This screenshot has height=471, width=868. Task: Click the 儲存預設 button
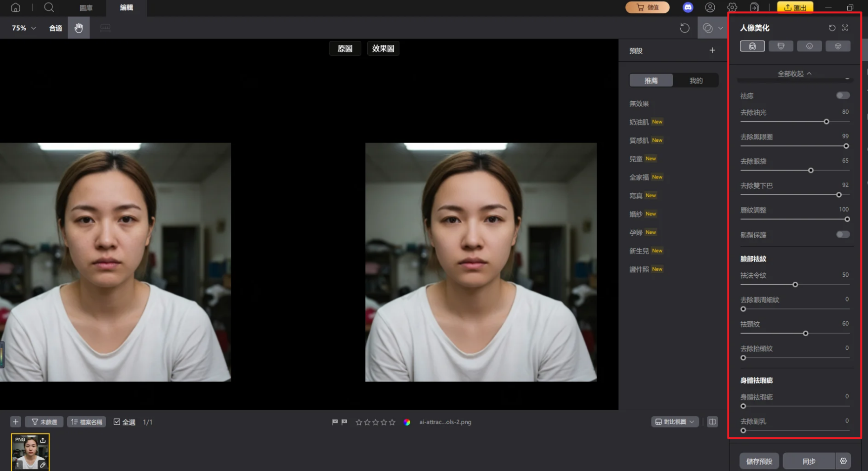(759, 461)
